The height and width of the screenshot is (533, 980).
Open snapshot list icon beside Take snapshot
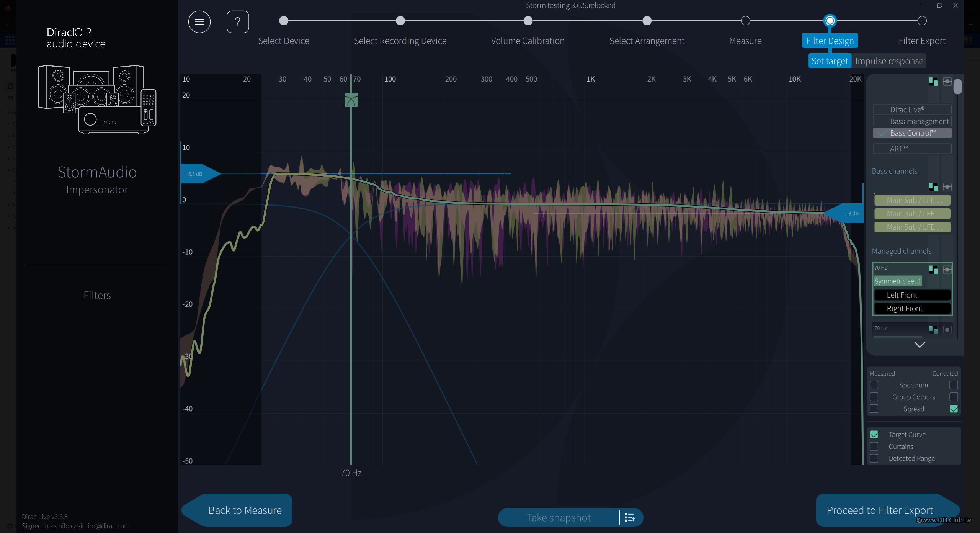pos(630,518)
